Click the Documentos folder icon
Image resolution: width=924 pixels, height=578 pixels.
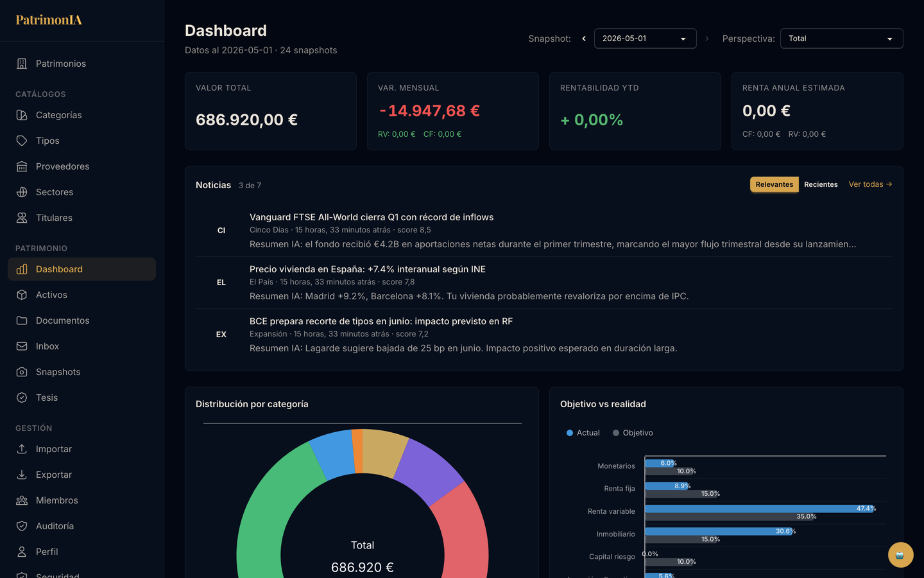click(22, 320)
